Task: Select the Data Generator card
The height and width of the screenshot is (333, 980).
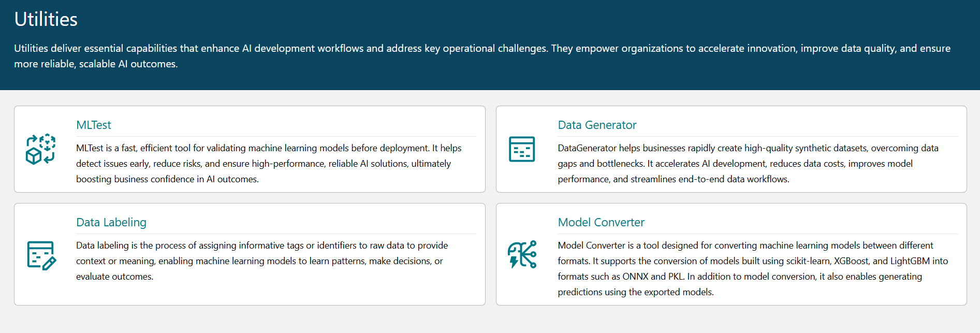Action: pos(732,149)
